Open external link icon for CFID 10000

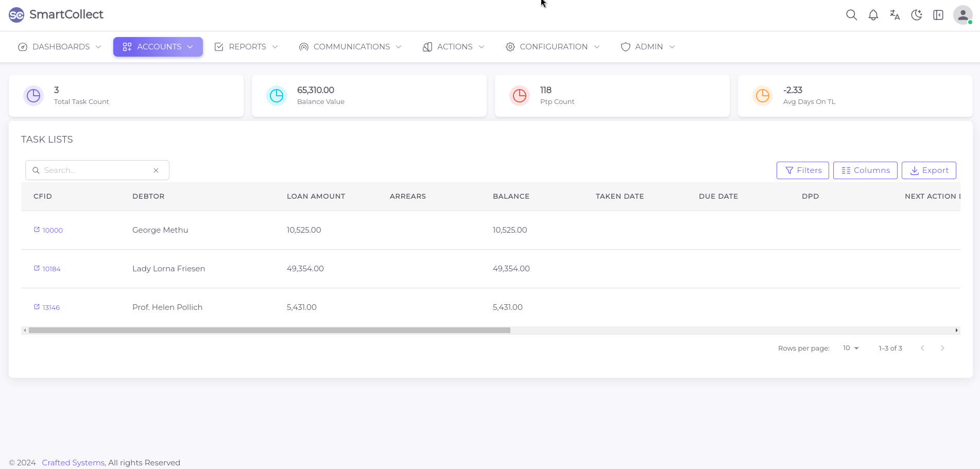37,230
